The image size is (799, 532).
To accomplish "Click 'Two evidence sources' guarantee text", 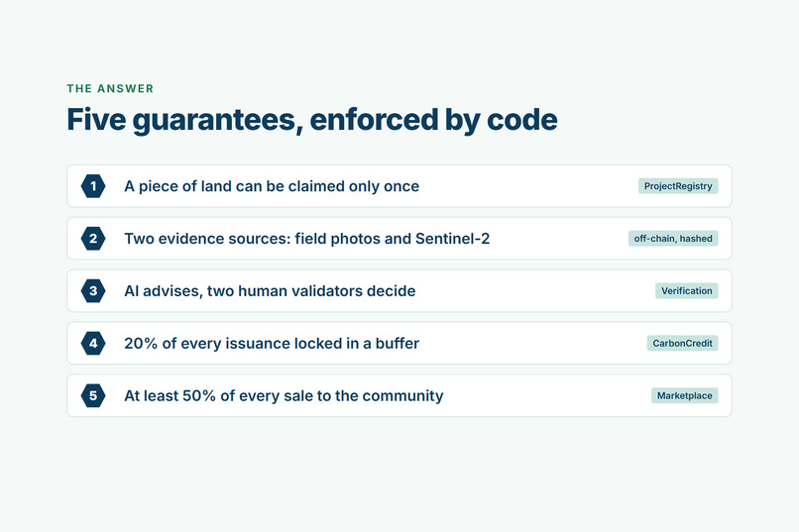I will click(306, 239).
